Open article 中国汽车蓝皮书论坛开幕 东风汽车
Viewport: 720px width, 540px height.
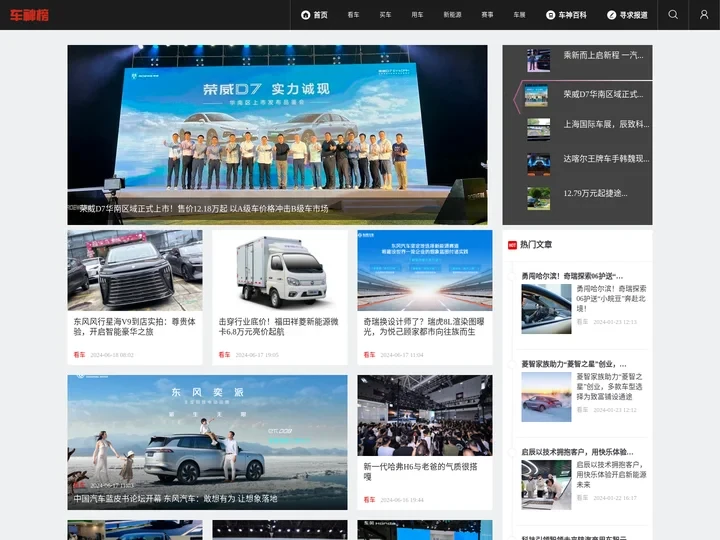tap(175, 498)
